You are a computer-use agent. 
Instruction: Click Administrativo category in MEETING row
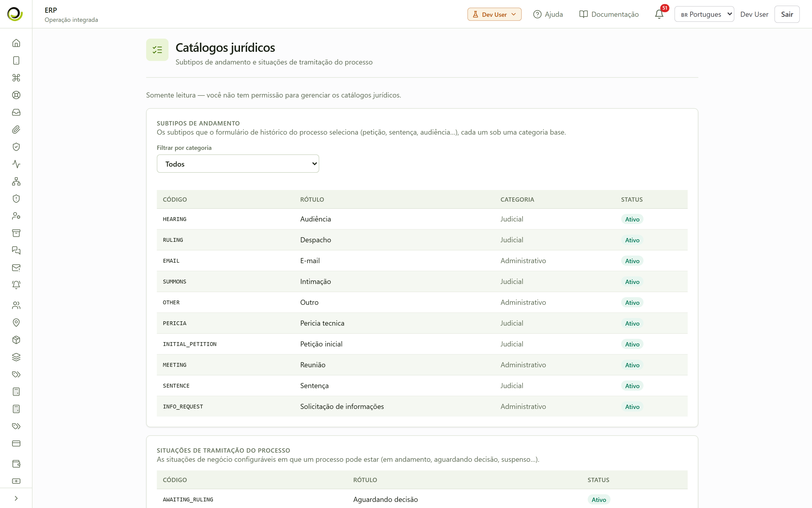(523, 365)
